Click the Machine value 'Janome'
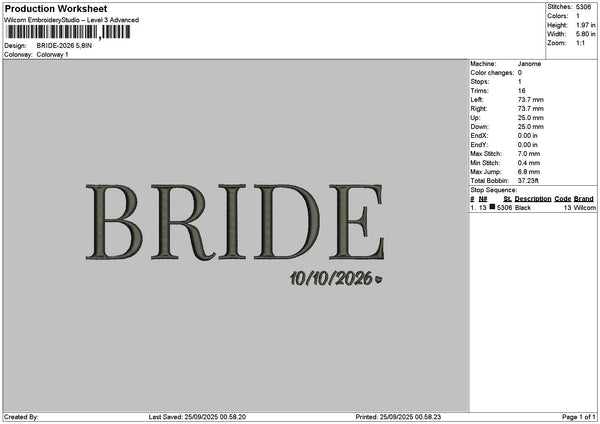 [530, 64]
